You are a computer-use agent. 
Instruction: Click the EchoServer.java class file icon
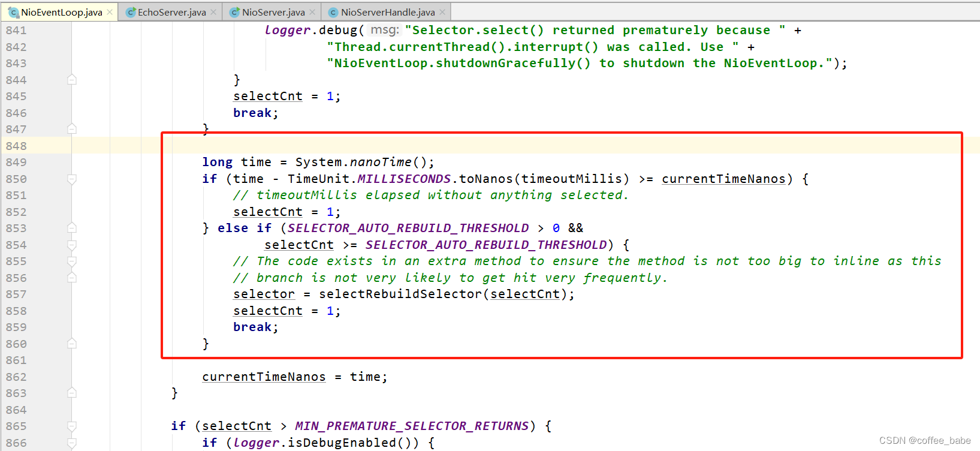131,12
